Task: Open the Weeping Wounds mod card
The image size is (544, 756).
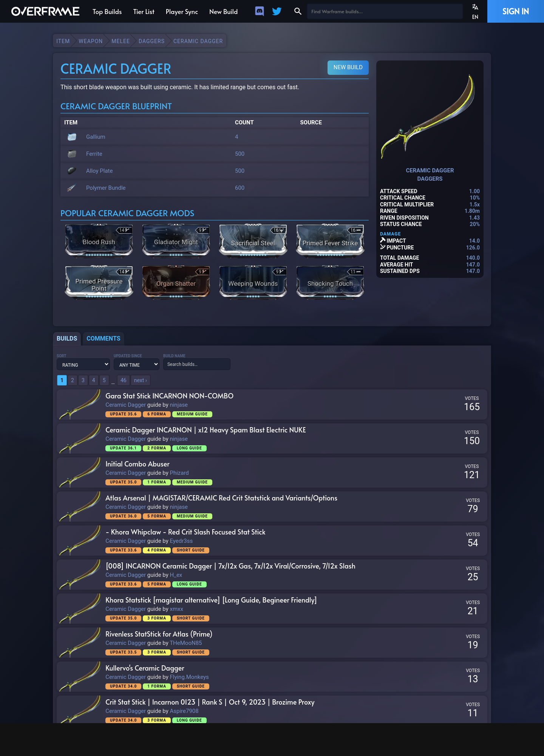Action: click(253, 282)
